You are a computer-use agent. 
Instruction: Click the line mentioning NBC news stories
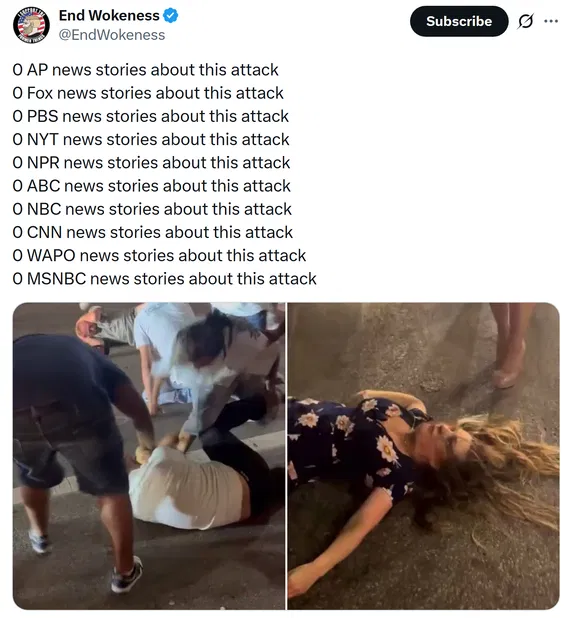pos(152,209)
